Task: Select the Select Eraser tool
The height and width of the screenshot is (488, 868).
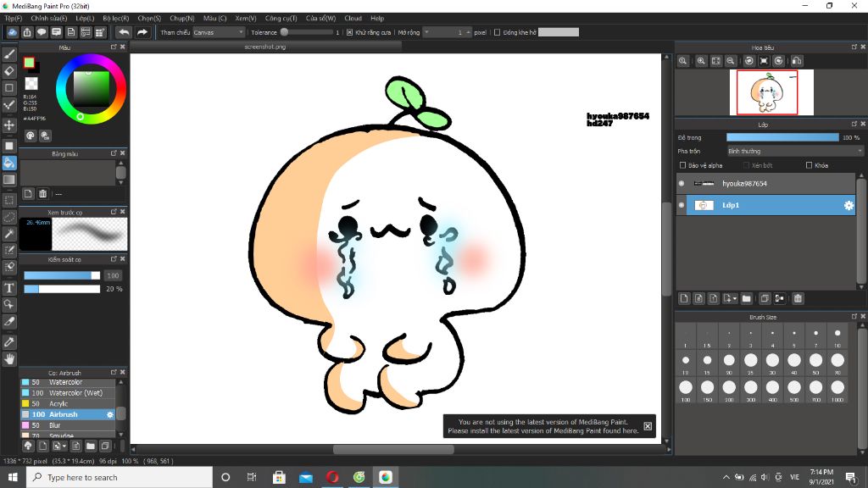Action: [9, 267]
